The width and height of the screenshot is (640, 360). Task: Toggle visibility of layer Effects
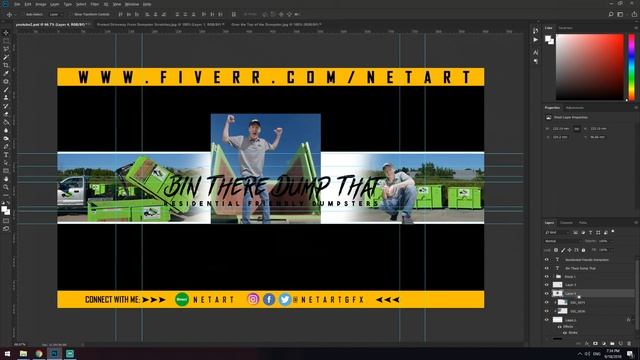(560, 327)
